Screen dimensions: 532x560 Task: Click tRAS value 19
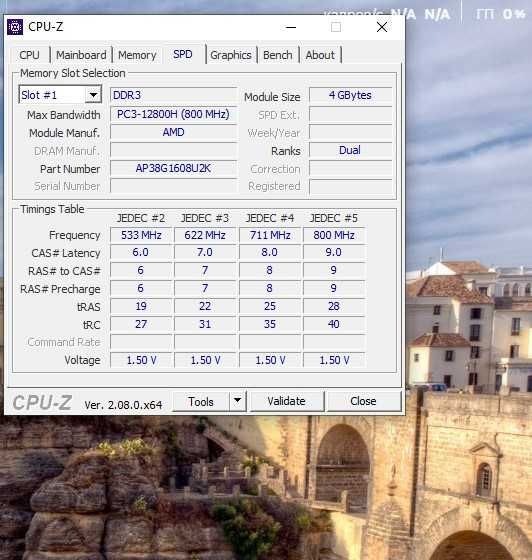[141, 306]
